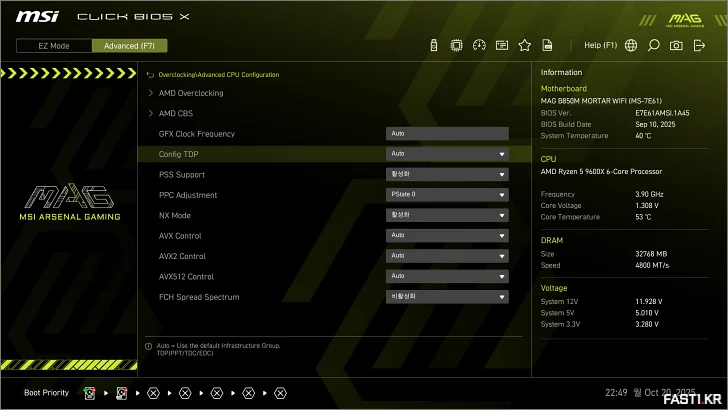728x410 pixels.
Task: Click the System 3.3V value 3.280 V
Action: 647,325
